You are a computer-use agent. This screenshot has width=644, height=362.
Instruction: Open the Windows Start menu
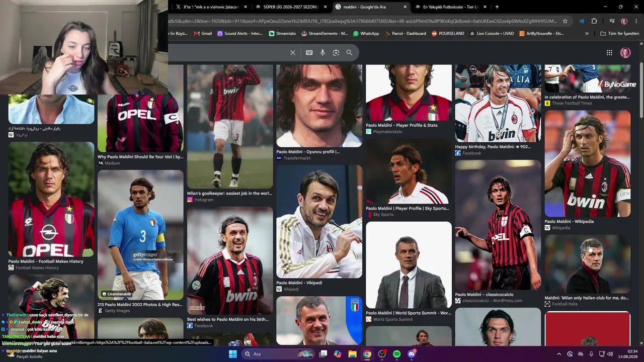point(232,354)
